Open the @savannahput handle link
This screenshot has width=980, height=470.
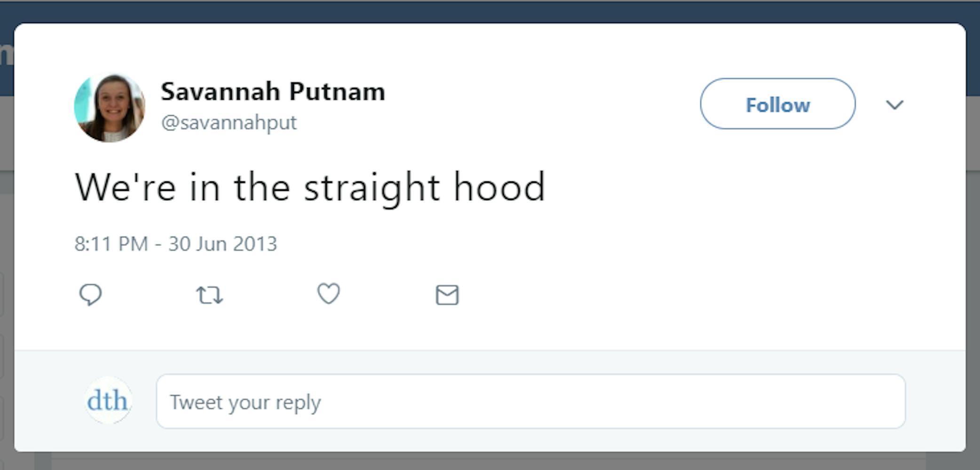(x=229, y=123)
